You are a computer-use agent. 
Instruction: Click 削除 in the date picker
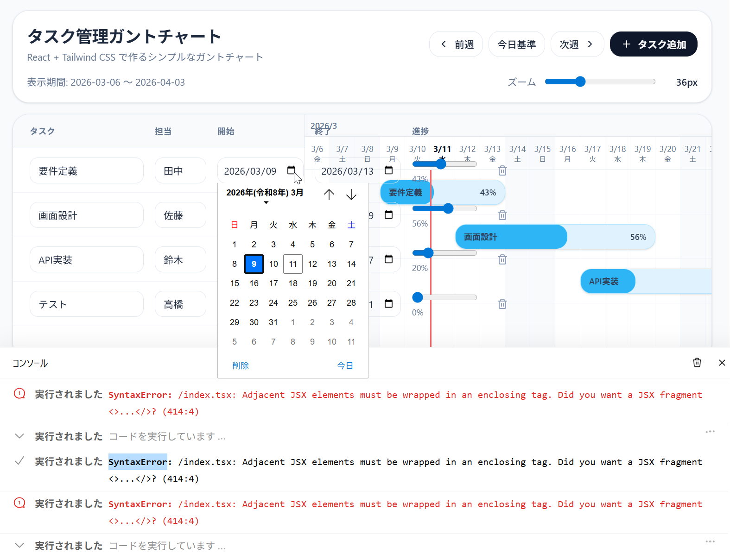(241, 365)
